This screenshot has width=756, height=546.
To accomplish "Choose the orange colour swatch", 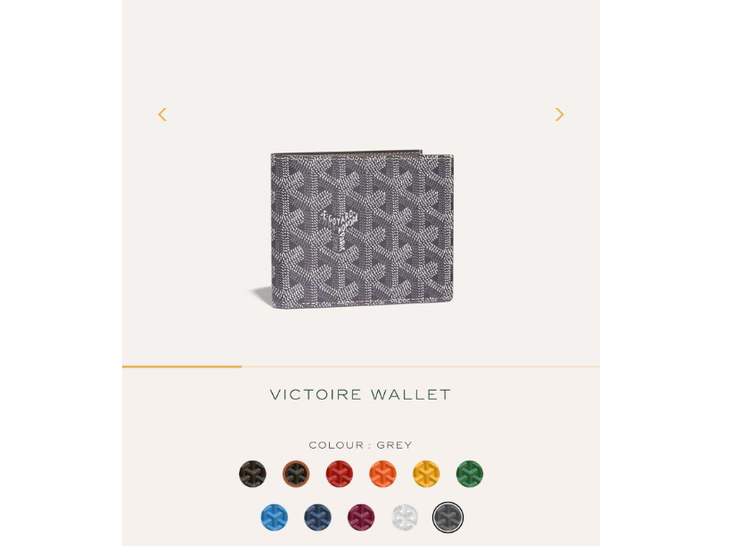I will point(382,474).
